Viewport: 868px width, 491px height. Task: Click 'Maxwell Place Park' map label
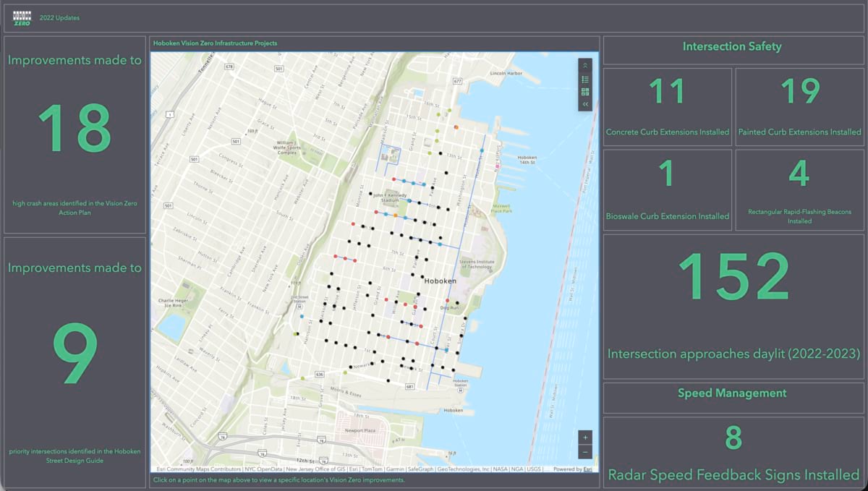501,208
